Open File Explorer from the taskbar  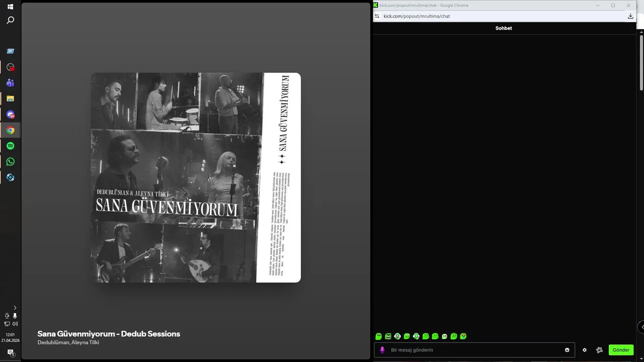(10, 99)
